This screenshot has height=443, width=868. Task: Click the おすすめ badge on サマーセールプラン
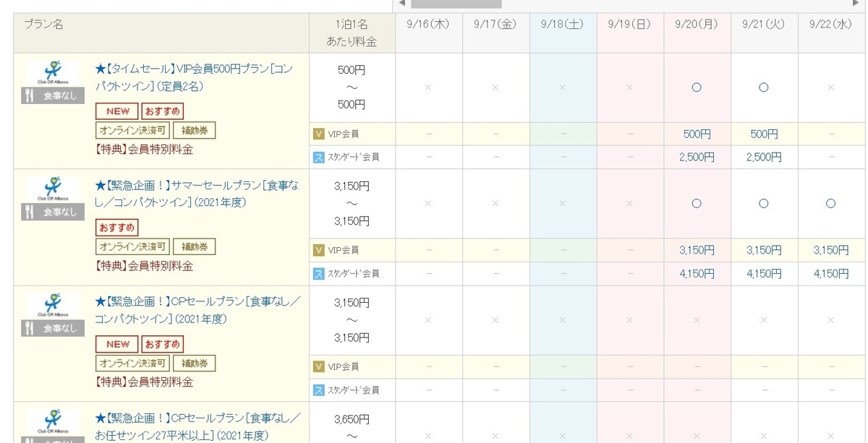click(116, 228)
